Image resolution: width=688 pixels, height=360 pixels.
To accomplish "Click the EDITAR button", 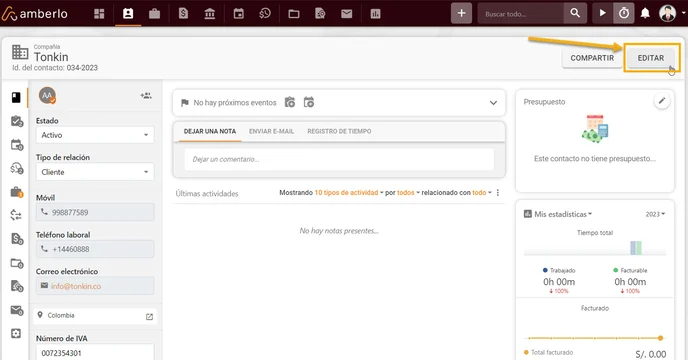I will (x=651, y=58).
